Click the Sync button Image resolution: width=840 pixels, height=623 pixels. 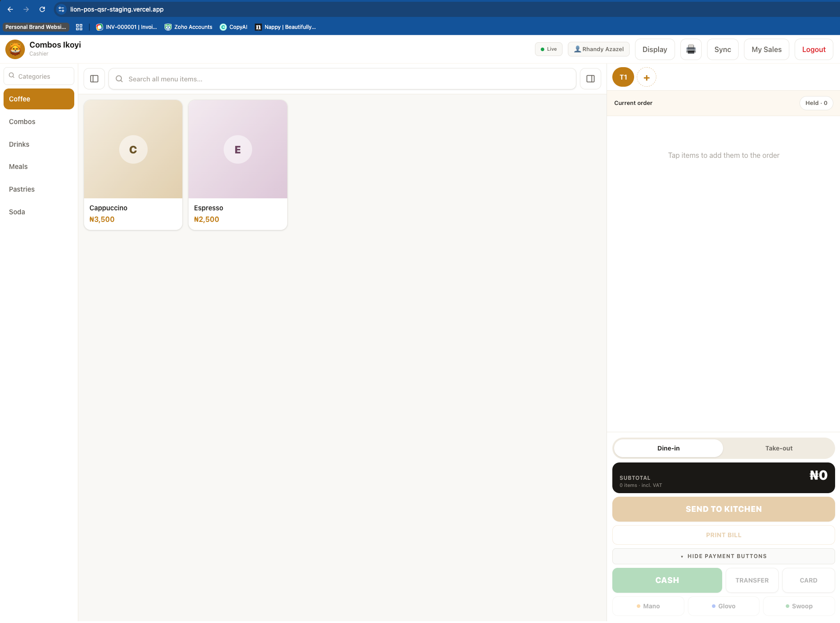(723, 49)
